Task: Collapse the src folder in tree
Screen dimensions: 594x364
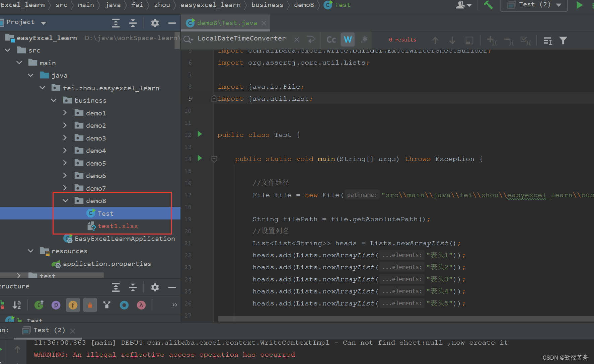Action: click(8, 50)
